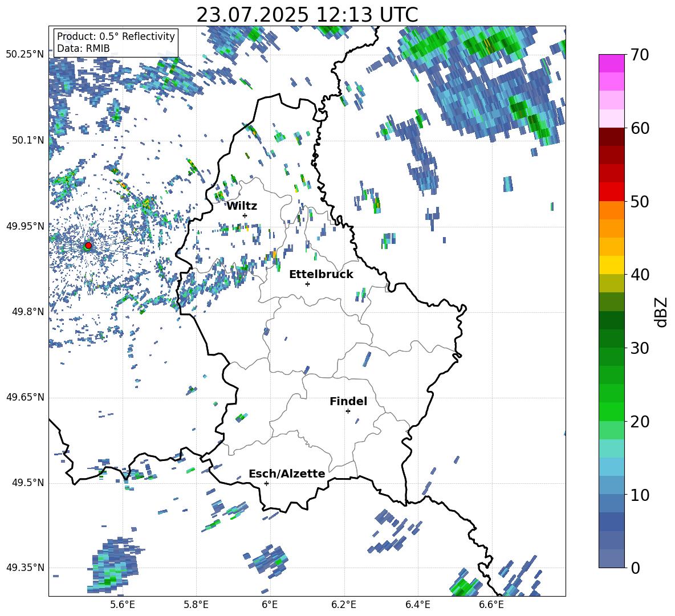The image size is (675, 616).
Task: Click the 20 colorbar tick label
Action: [640, 422]
